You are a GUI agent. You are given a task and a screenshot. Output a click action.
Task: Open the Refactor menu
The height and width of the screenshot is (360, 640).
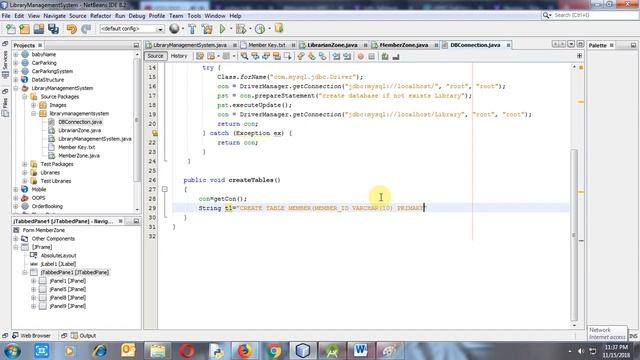100,16
